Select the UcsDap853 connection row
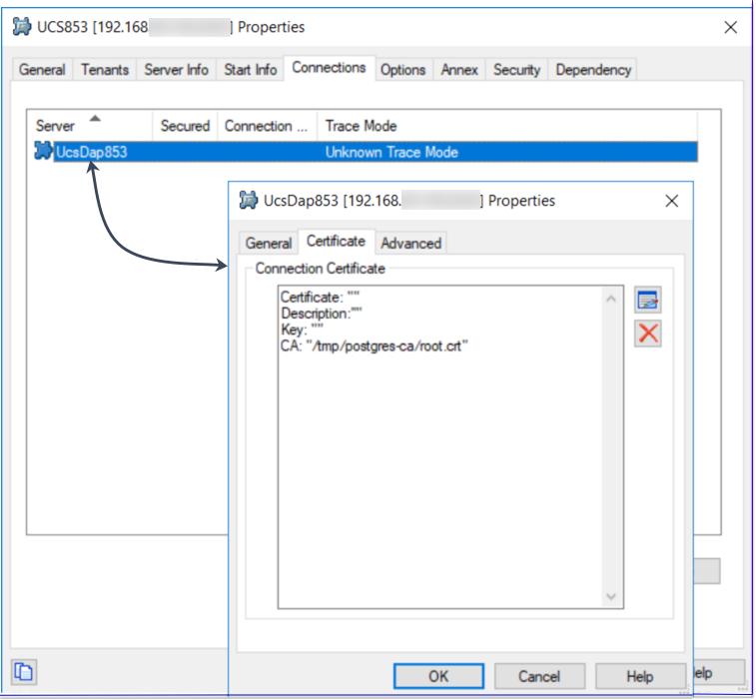This screenshot has height=700, width=756. click(366, 152)
